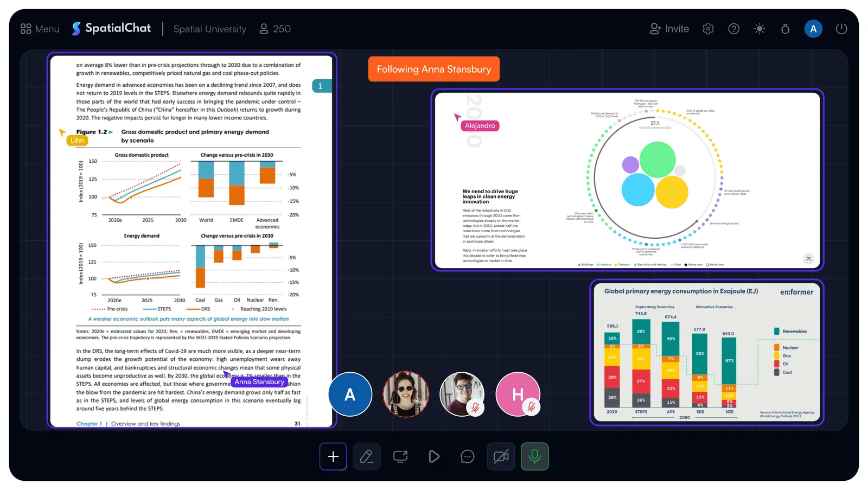Open the Spatial University room switcher
Image resolution: width=868 pixels, height=490 pixels.
click(x=209, y=29)
